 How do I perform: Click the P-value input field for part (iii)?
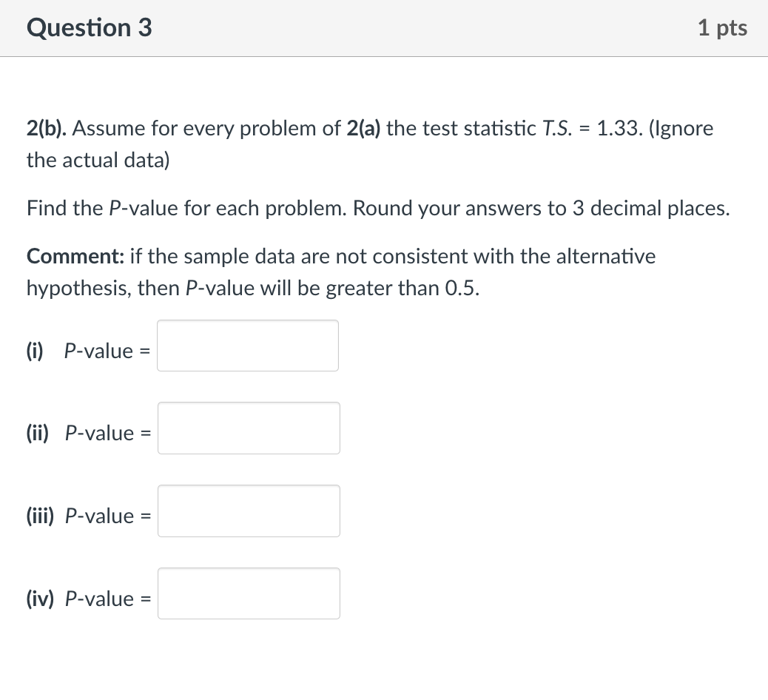tap(249, 511)
